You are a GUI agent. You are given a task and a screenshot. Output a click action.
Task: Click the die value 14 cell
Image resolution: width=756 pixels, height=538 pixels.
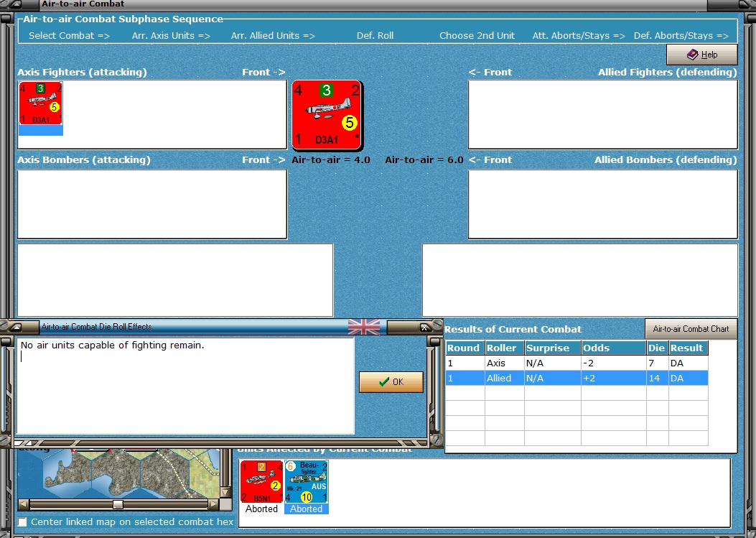(657, 378)
